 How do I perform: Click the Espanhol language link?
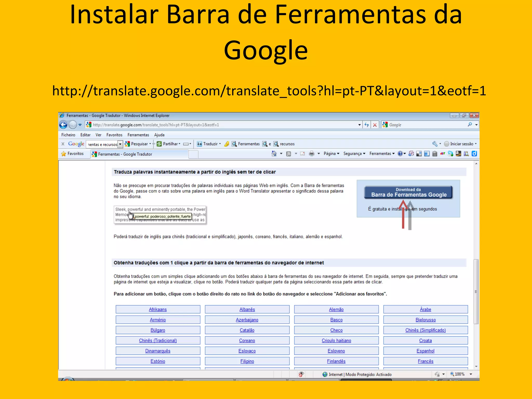[425, 351]
